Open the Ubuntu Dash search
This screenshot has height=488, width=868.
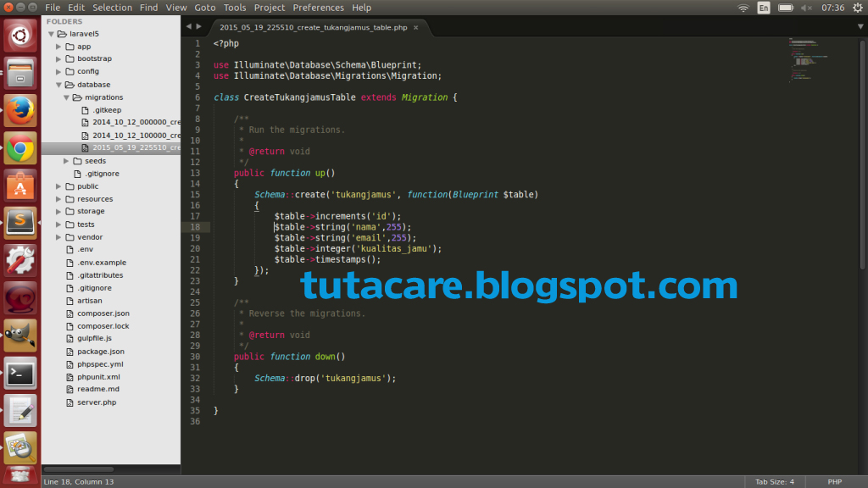[19, 36]
